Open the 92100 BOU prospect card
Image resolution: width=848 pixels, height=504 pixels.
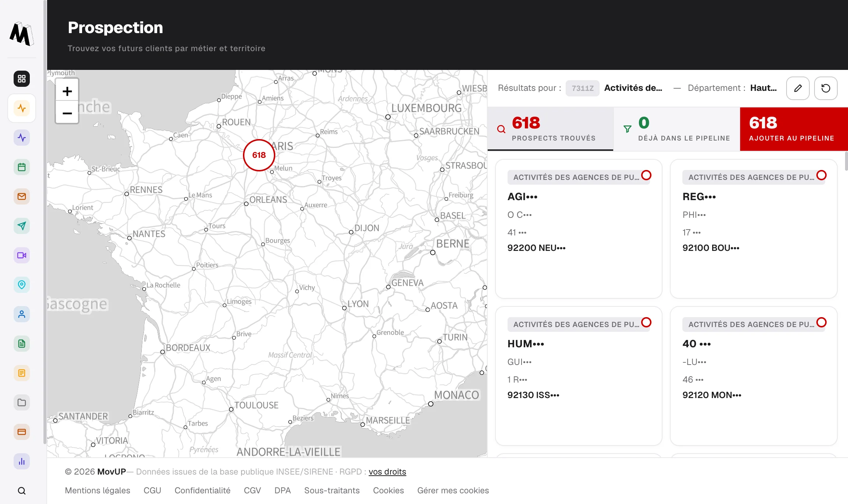click(753, 228)
